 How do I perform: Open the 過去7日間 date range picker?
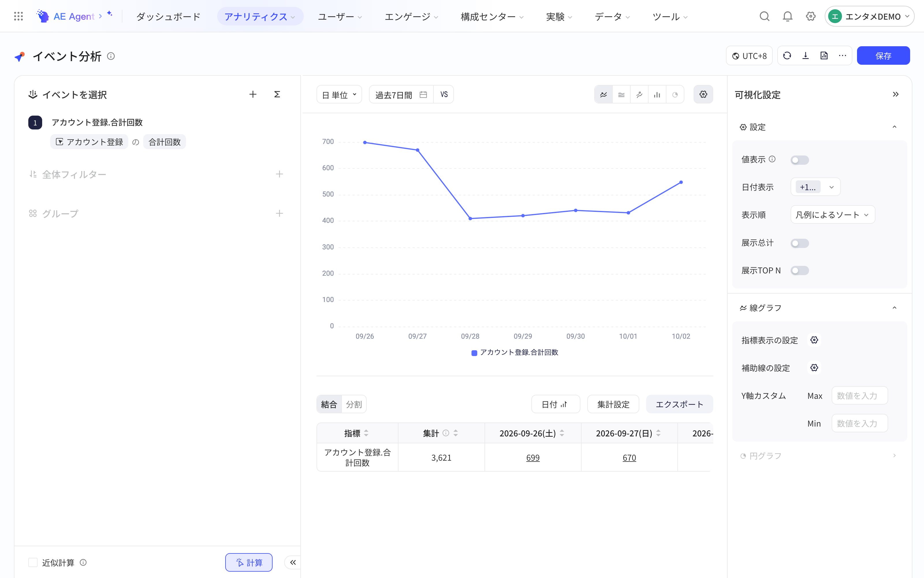pyautogui.click(x=401, y=95)
